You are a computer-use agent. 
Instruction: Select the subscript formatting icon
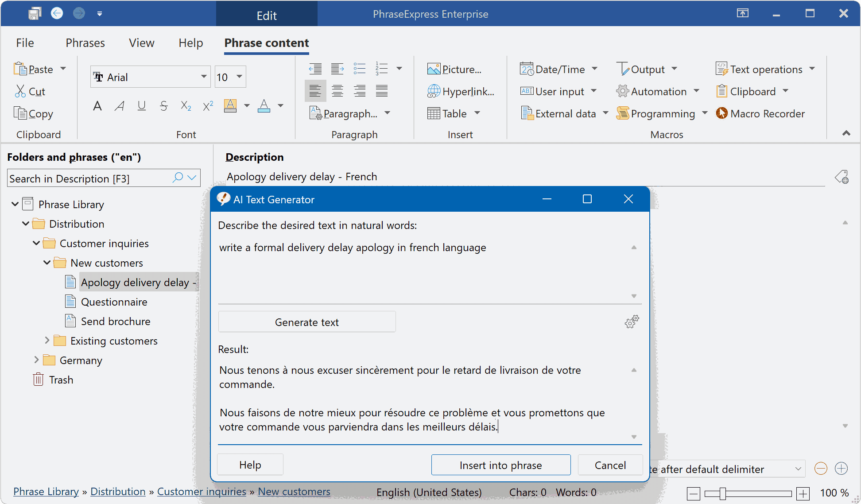(x=185, y=106)
